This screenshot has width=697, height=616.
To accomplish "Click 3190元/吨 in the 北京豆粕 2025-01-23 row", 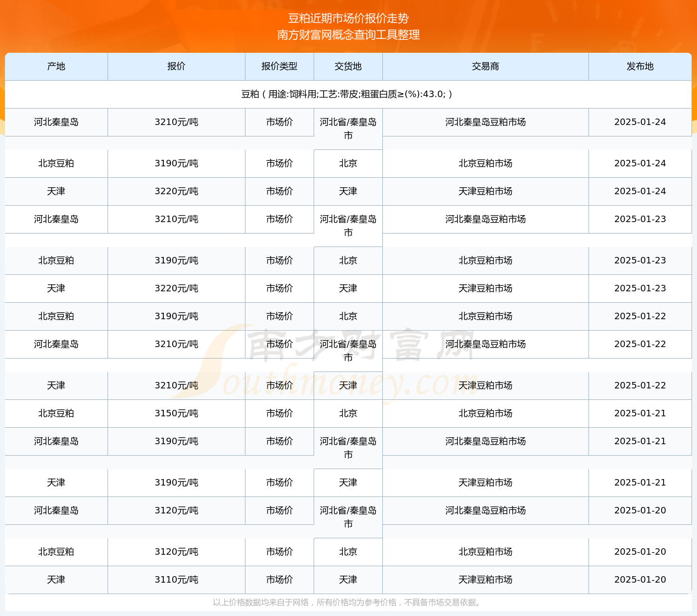I will click(176, 260).
